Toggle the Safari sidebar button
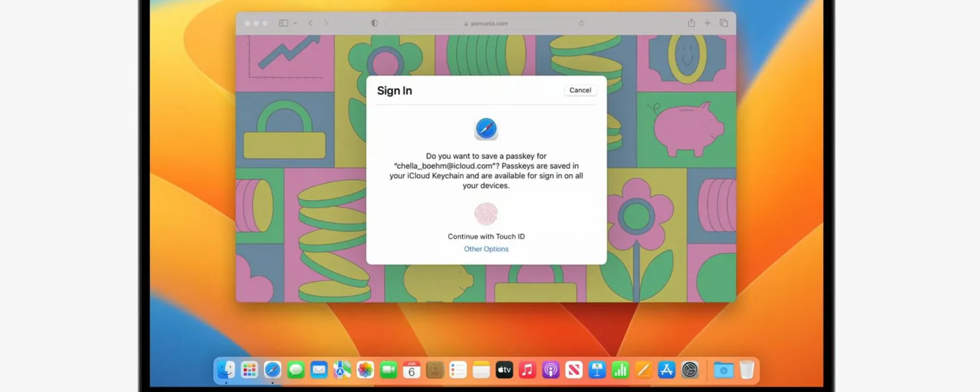Image resolution: width=980 pixels, height=392 pixels. (283, 23)
